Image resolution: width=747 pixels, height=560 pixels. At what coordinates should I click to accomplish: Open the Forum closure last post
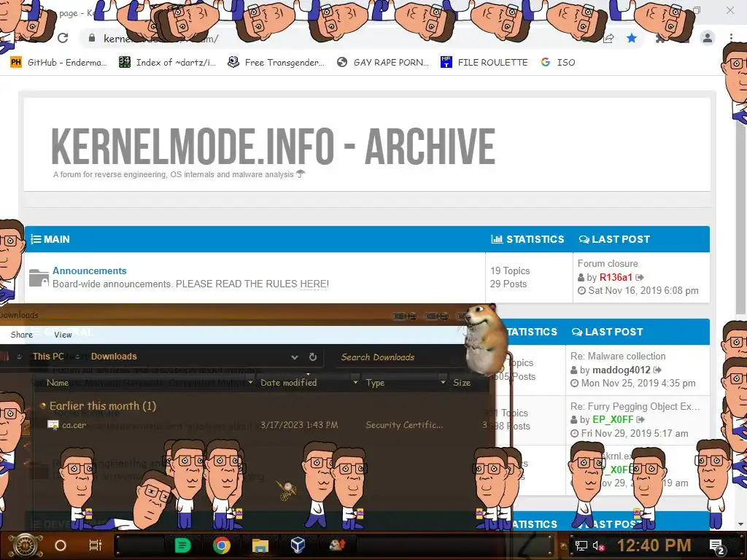click(608, 263)
